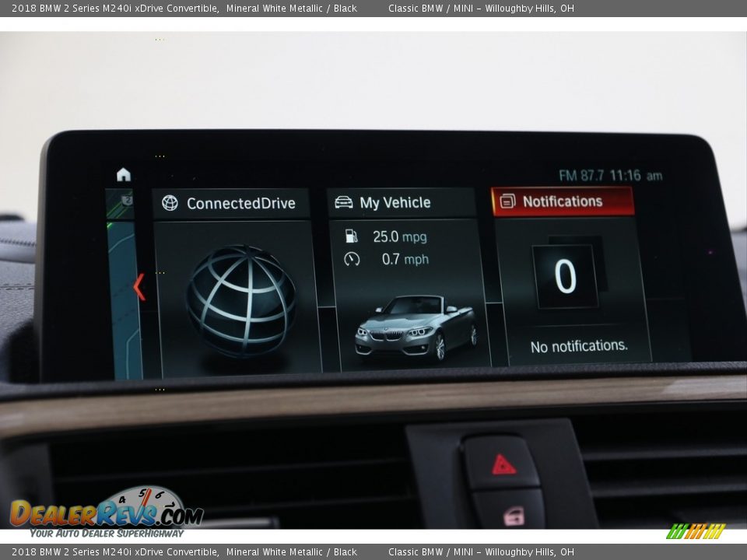The image size is (747, 560).
Task: Tap the My Vehicle car header icon
Action: 343,203
